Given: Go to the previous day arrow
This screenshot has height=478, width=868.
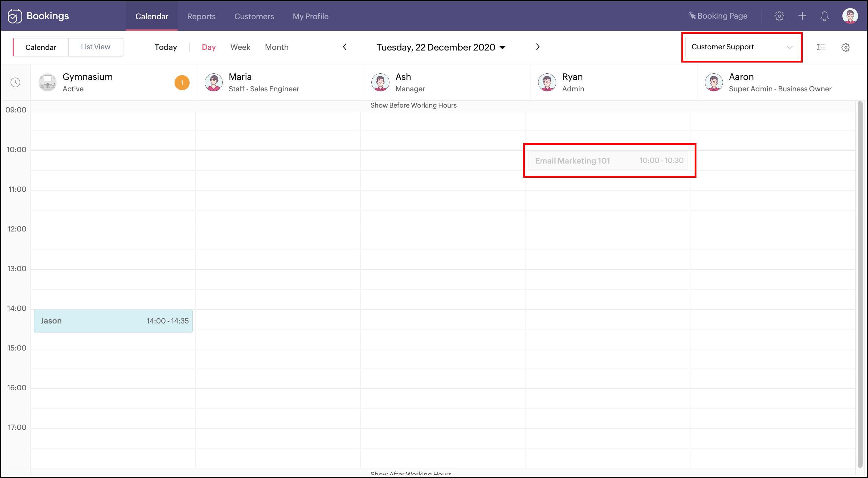Looking at the screenshot, I should tap(345, 47).
